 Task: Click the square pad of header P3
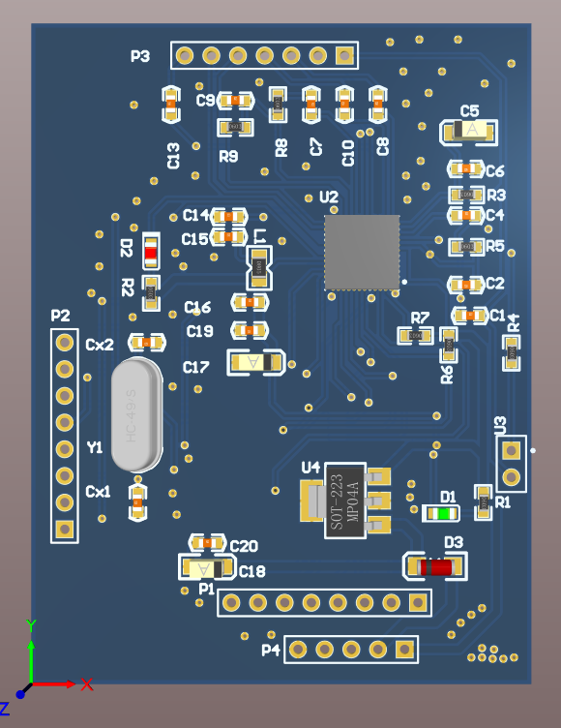coord(344,56)
